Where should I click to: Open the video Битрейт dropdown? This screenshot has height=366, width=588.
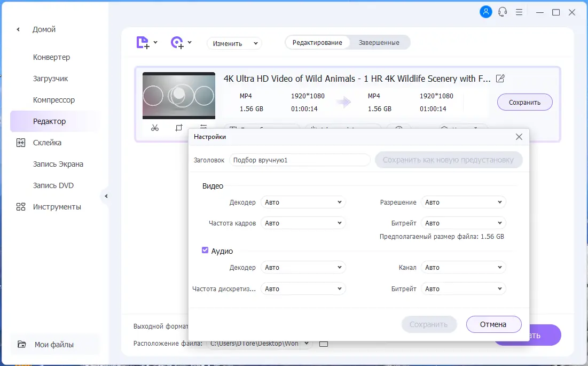(x=464, y=223)
